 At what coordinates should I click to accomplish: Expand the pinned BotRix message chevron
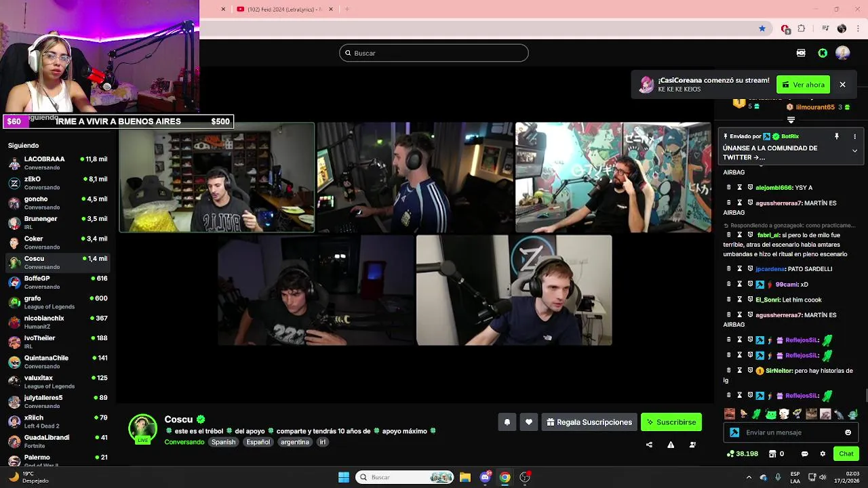coord(854,151)
